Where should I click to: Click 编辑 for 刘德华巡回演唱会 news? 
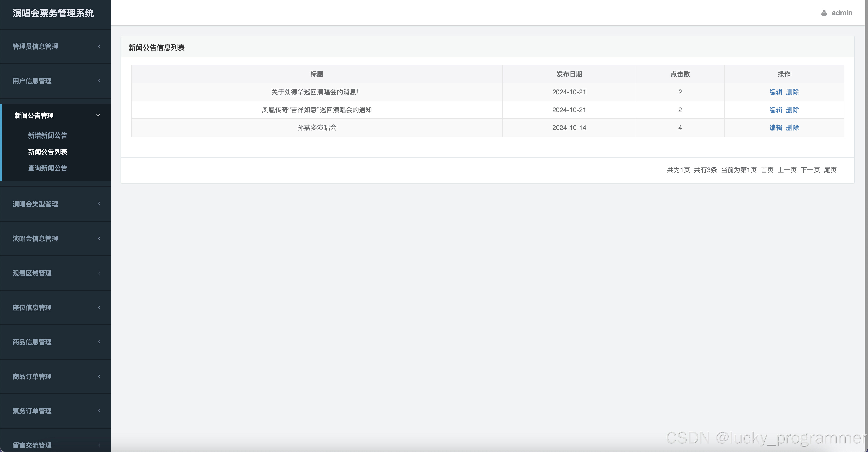[775, 92]
